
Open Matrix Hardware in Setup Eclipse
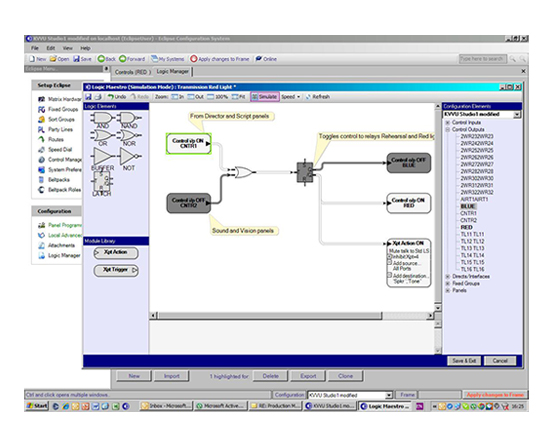click(x=60, y=99)
